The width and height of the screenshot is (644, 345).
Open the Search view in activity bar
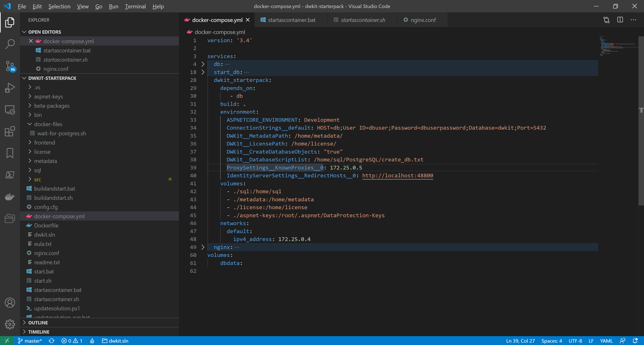[x=10, y=44]
